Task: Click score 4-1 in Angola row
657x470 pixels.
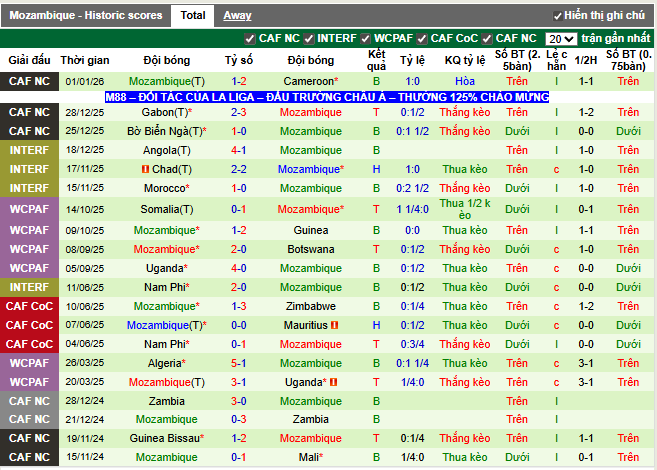Action: pos(239,150)
